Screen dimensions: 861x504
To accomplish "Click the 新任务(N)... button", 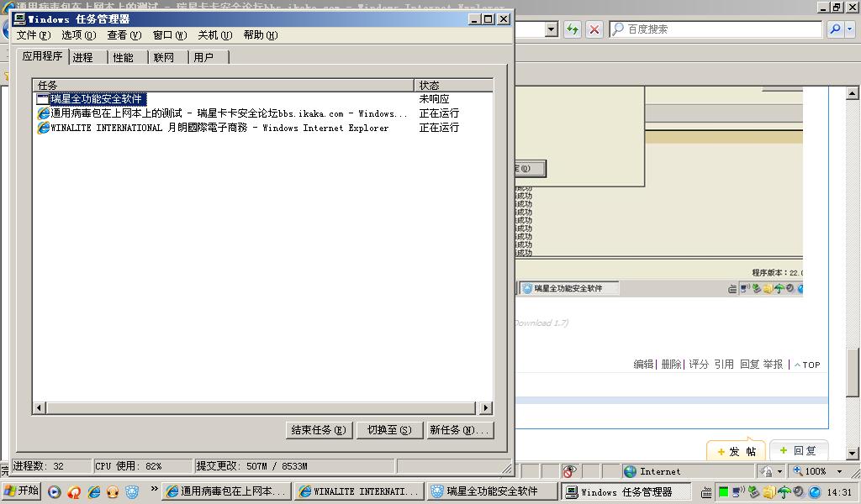I will 460,430.
